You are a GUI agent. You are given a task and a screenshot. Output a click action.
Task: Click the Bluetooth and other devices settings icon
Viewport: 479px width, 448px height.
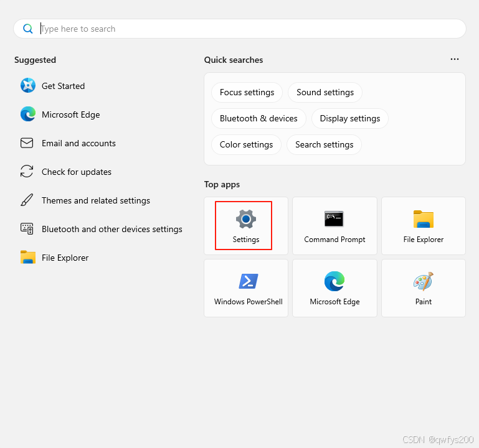[27, 228]
